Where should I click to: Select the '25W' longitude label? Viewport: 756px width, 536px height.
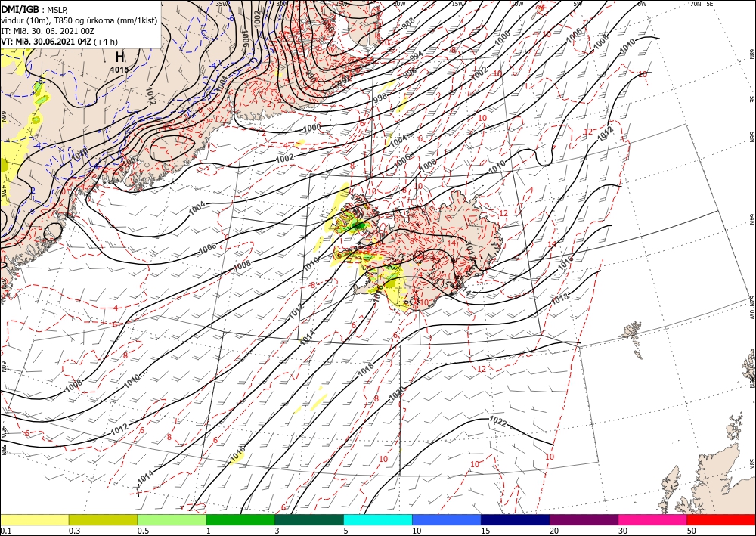[341, 3]
